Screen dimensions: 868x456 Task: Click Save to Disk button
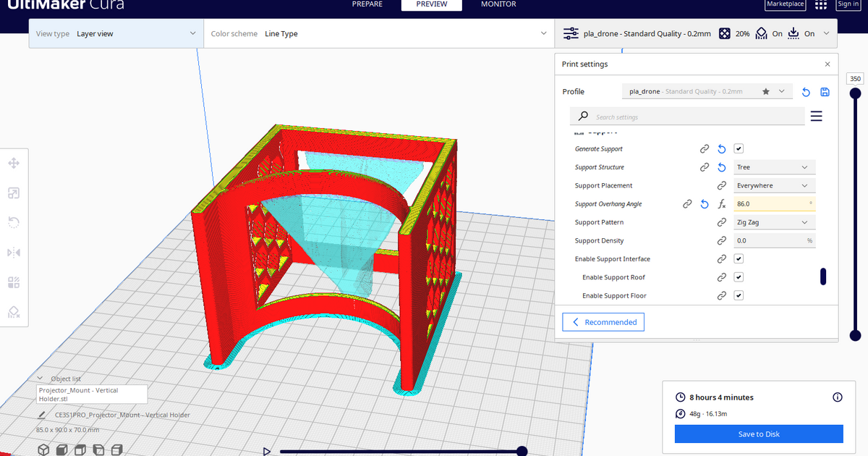tap(758, 434)
